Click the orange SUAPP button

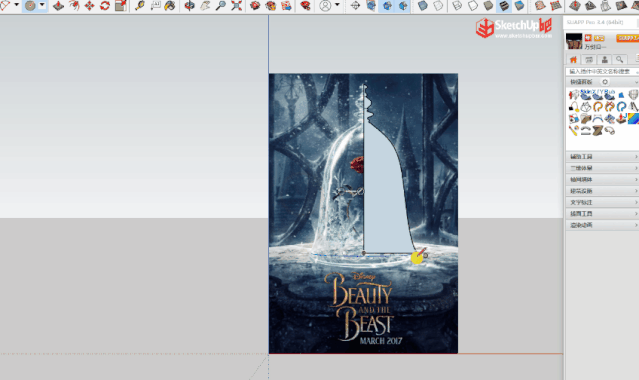tap(627, 38)
